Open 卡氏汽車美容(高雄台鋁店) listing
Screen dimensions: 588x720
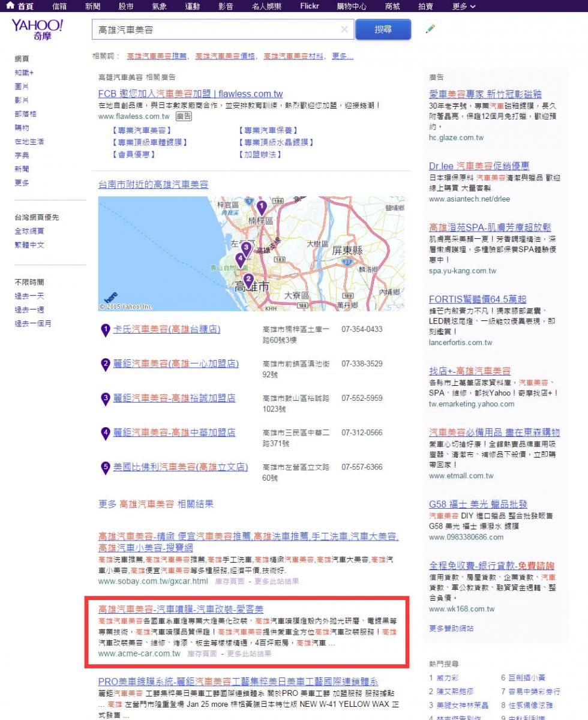(167, 329)
